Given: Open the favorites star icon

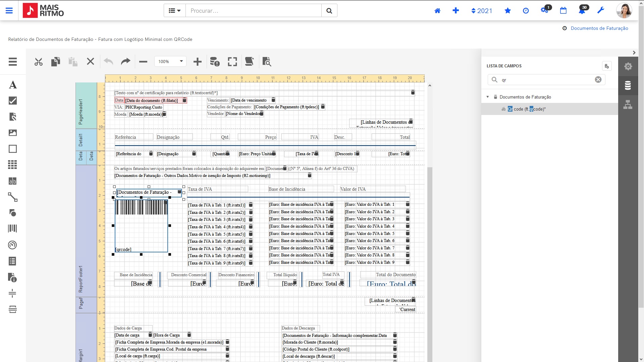Looking at the screenshot, I should 507,11.
